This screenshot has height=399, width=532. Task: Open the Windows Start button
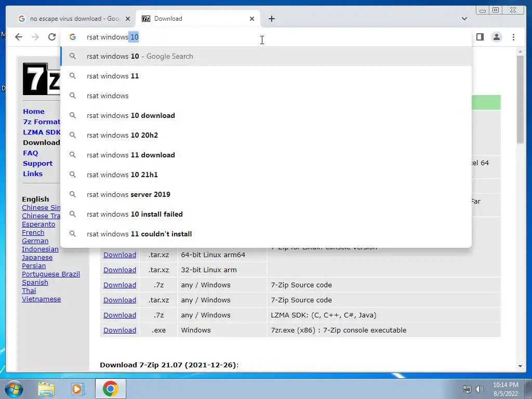pyautogui.click(x=14, y=389)
